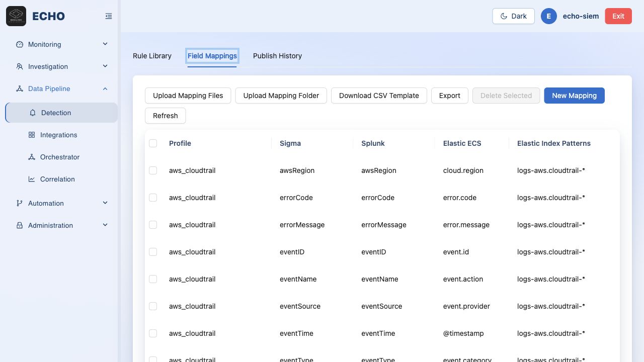Tick the select-all checkbox in table header
The image size is (644, 362).
153,143
